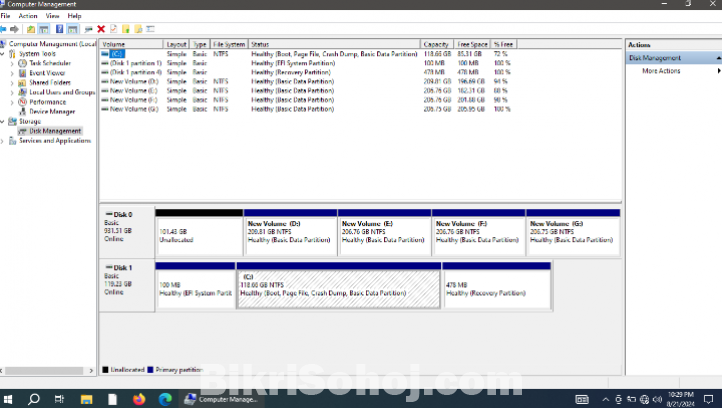The image size is (722, 408).
Task: Click the drive connection toolbar icon
Action: (x=88, y=29)
